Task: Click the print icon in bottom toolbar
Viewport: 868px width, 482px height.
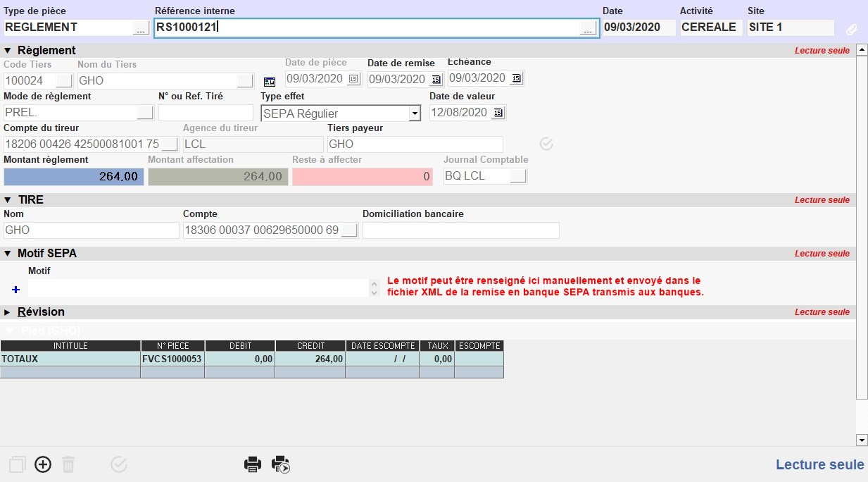Action: (253, 464)
